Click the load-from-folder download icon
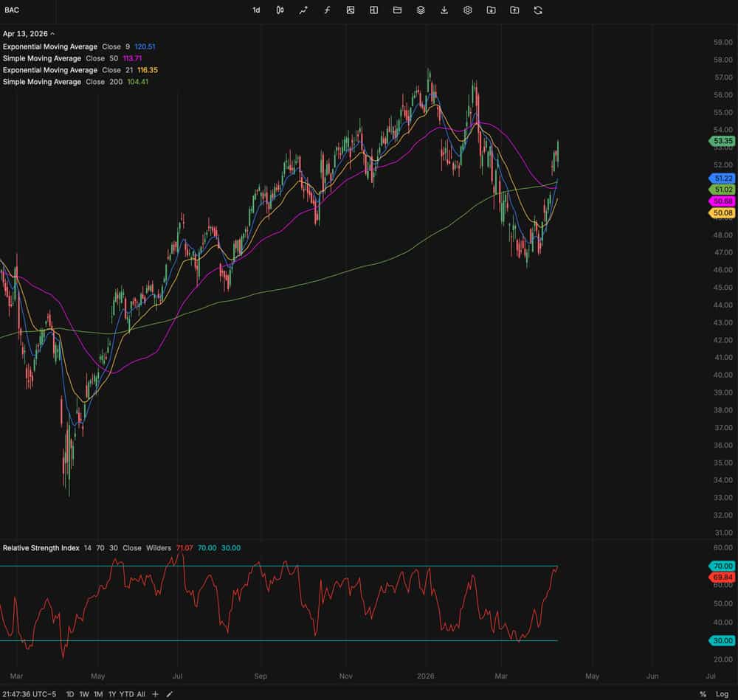This screenshot has height=700, width=738. coord(492,10)
